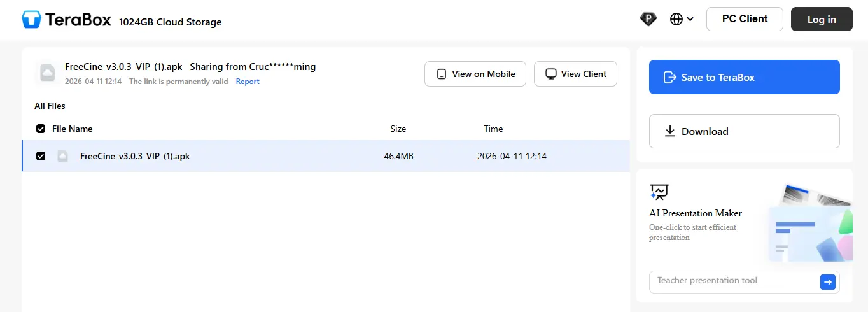Click the Log in button
Screen dimensions: 868x312
click(x=822, y=19)
